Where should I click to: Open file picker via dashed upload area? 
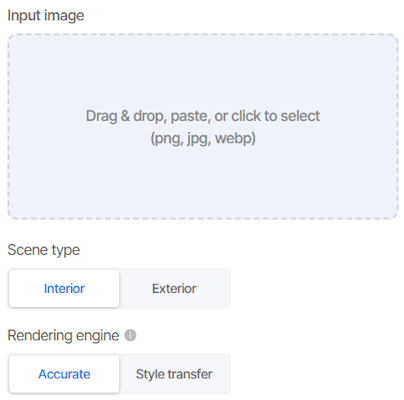coord(203,127)
